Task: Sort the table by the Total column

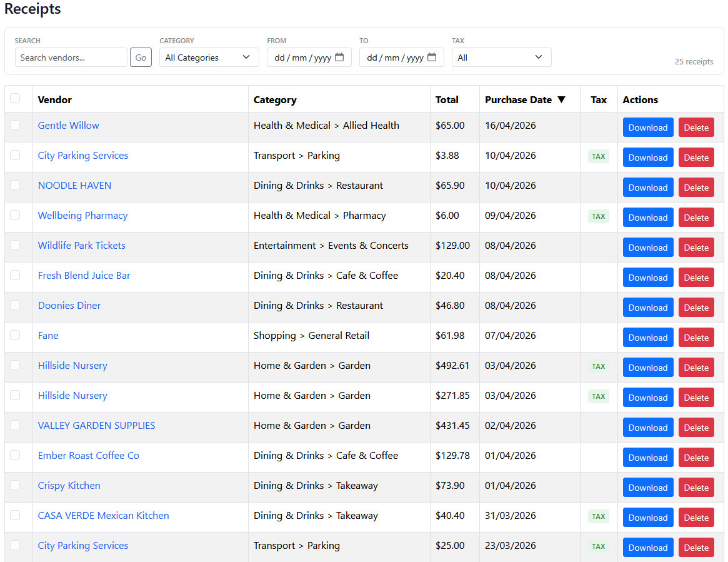Action: click(446, 99)
